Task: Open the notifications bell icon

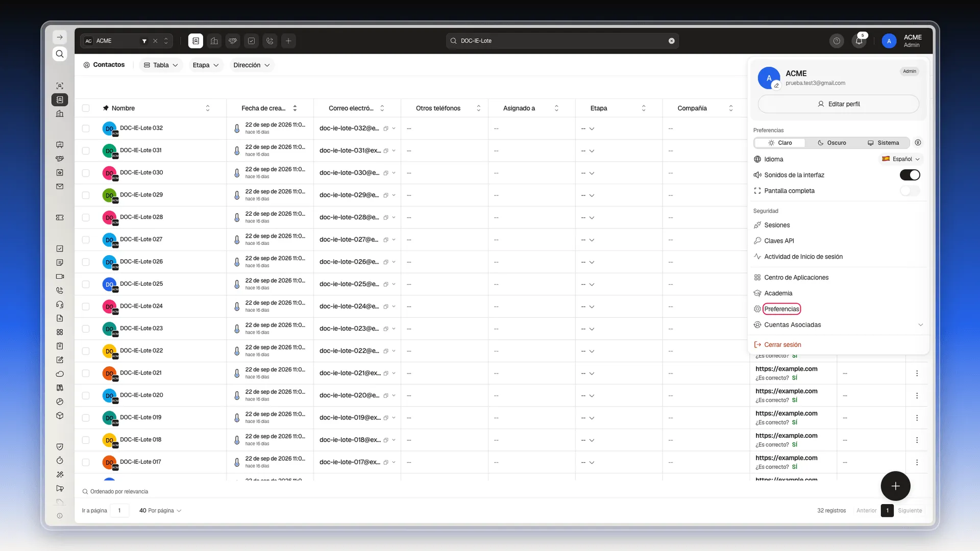Action: point(859,41)
